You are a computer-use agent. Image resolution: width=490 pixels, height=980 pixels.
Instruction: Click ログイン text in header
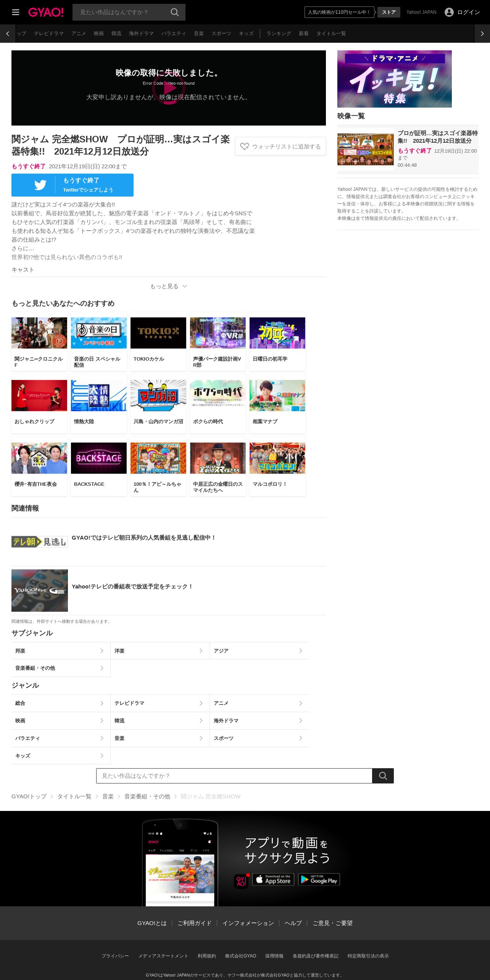pyautogui.click(x=469, y=12)
